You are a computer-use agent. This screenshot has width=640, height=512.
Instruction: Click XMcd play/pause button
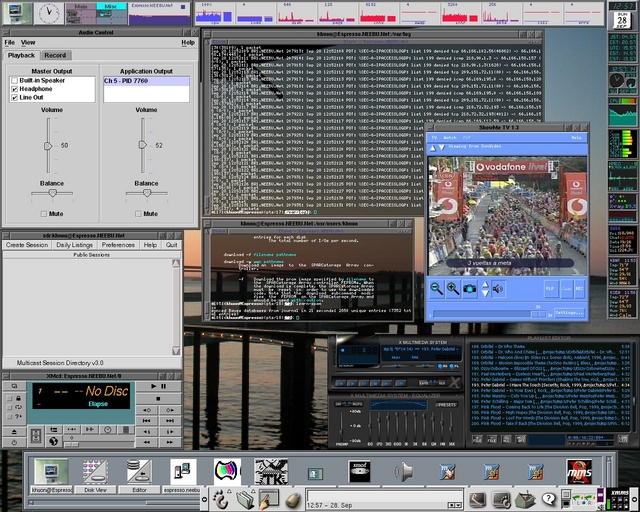(158, 386)
